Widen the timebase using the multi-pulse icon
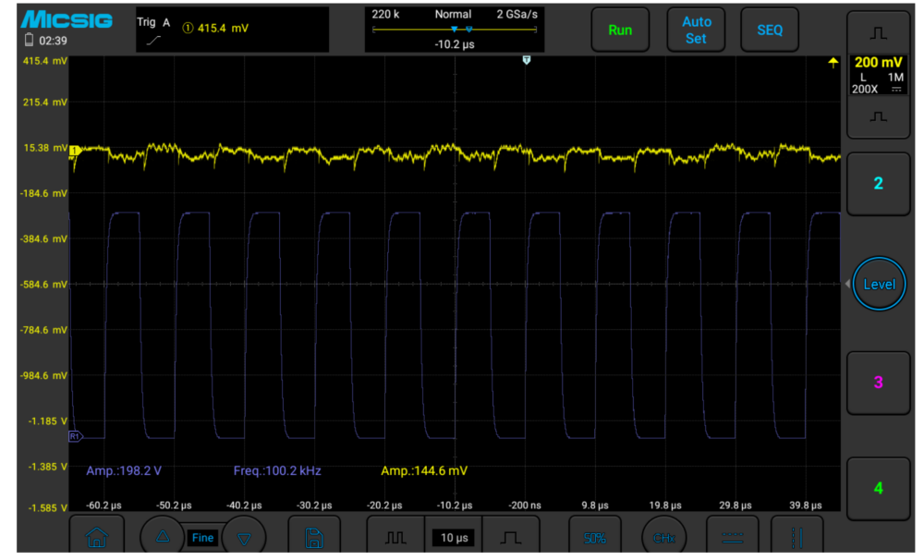 [395, 537]
